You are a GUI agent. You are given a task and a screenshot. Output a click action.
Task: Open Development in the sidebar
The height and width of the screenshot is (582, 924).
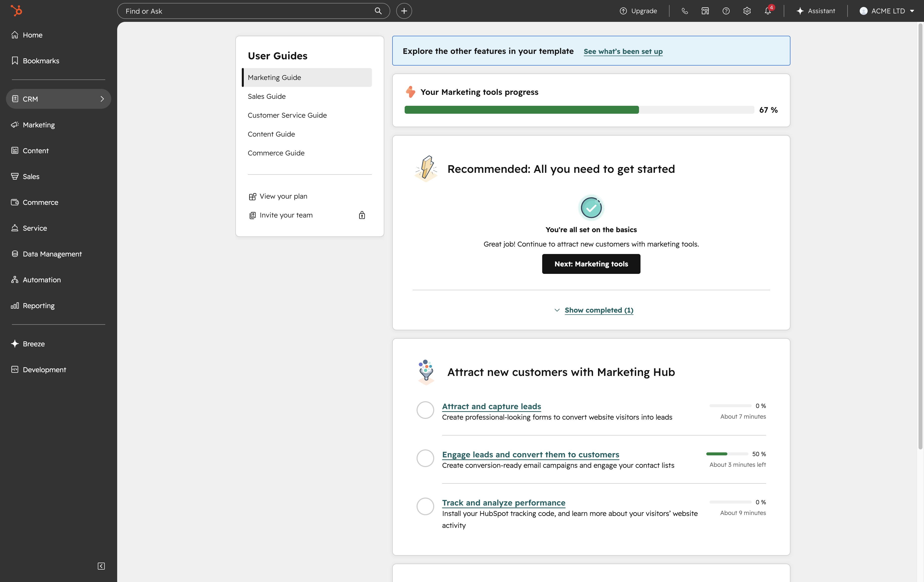pos(58,370)
